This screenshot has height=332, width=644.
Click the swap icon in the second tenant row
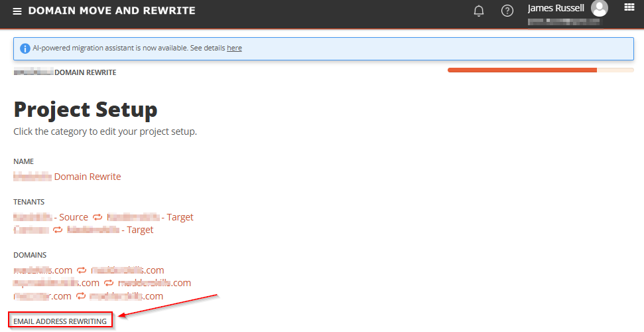pyautogui.click(x=58, y=230)
